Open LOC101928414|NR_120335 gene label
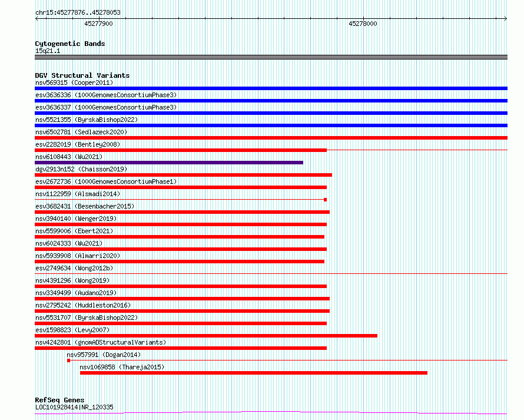This screenshot has height=420, width=524. click(74, 407)
